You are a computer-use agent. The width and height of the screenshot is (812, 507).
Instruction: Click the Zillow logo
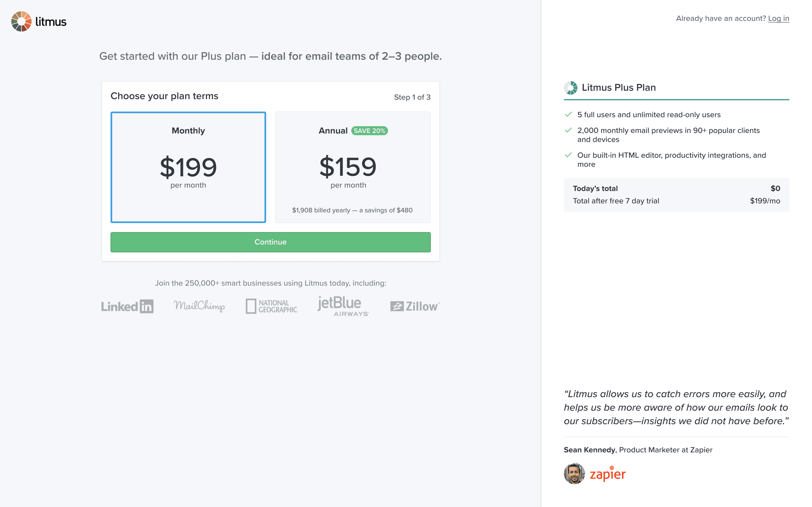coord(415,306)
